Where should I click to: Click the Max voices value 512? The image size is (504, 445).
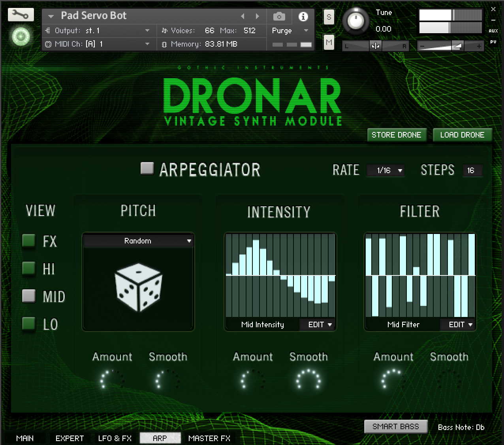coord(249,30)
